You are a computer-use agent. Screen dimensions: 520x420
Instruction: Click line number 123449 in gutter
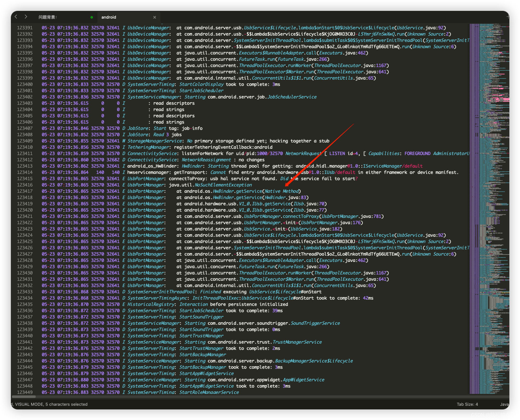[25, 392]
